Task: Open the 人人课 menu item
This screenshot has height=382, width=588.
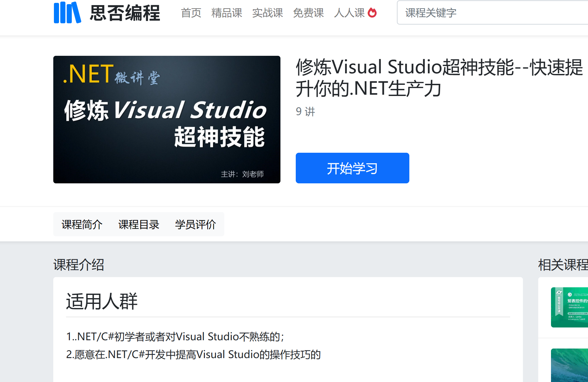Action: (349, 13)
